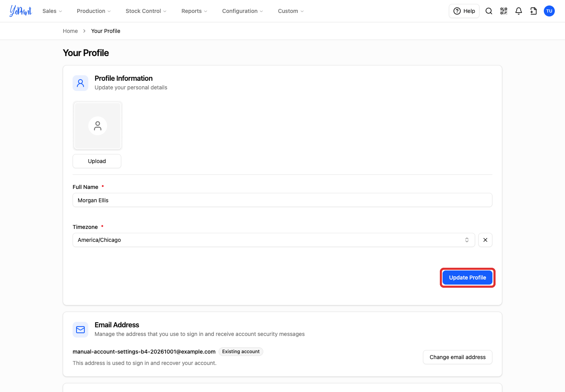Expand the Stock Control menu
Viewport: 565px width, 392px height.
(146, 11)
